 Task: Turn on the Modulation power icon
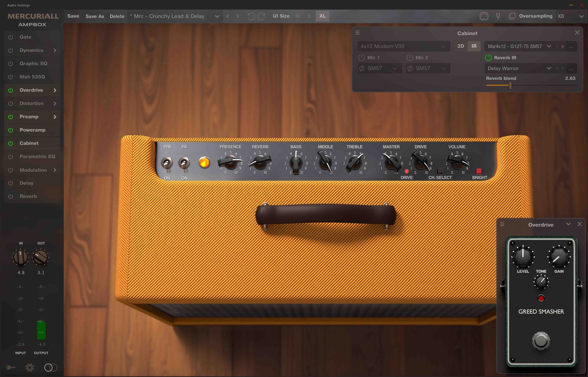11,170
